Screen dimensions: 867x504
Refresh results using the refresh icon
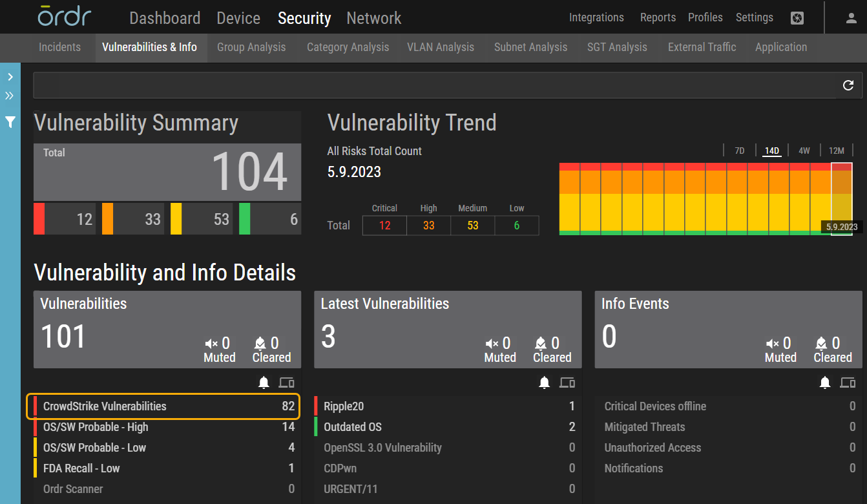click(848, 85)
